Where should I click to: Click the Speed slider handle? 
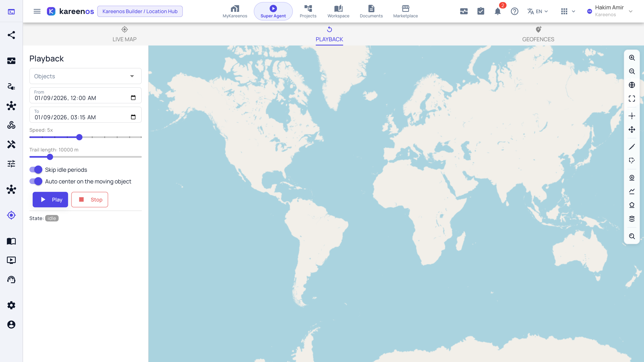click(79, 137)
